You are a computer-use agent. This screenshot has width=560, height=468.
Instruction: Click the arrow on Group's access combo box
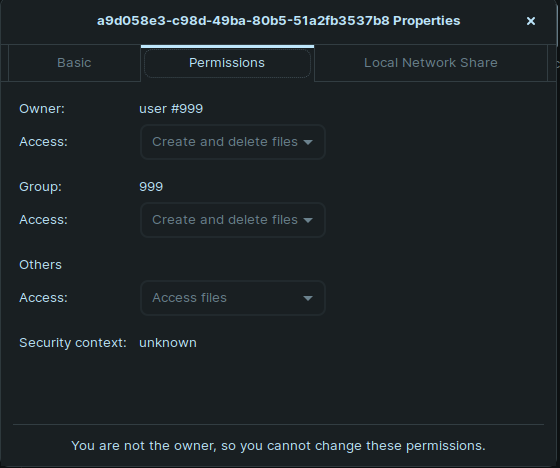coord(308,220)
